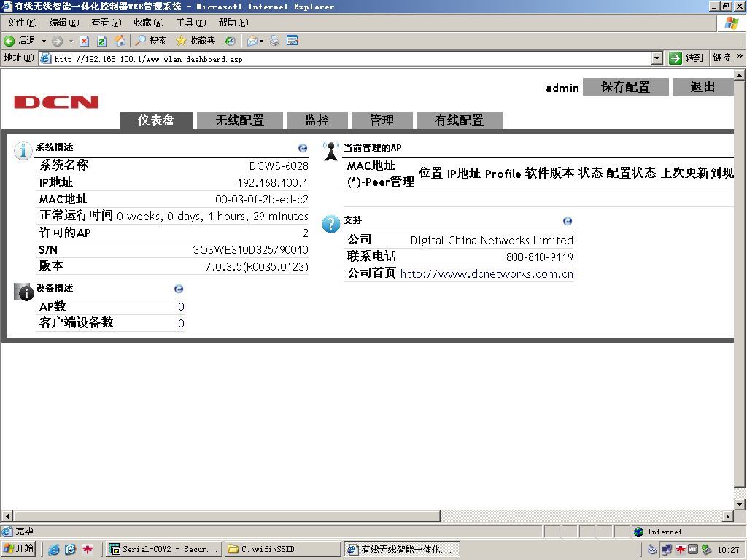Switch to the 无线配置 tab

pos(239,120)
